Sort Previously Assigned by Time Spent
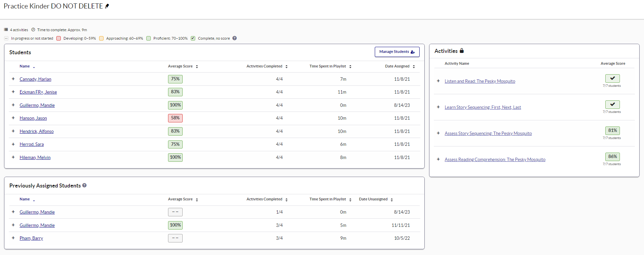The height and width of the screenshot is (255, 644). [350, 199]
